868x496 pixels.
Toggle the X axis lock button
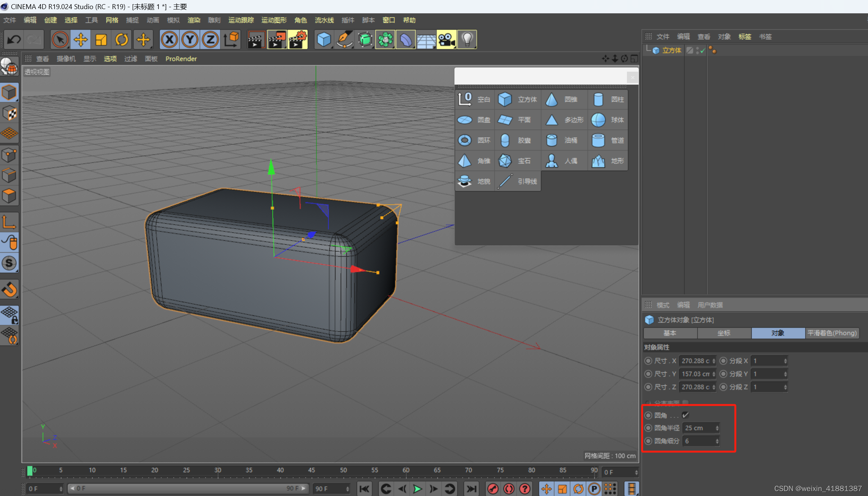coord(169,40)
